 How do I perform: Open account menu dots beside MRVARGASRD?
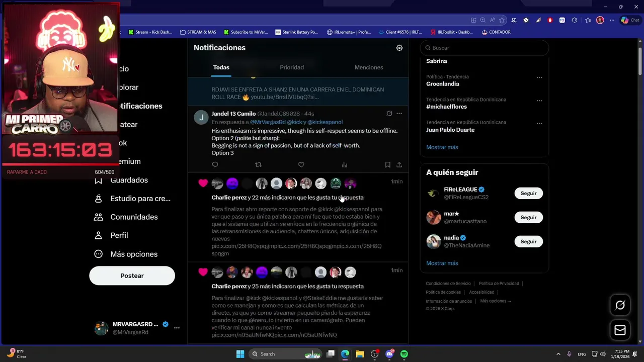(x=177, y=328)
